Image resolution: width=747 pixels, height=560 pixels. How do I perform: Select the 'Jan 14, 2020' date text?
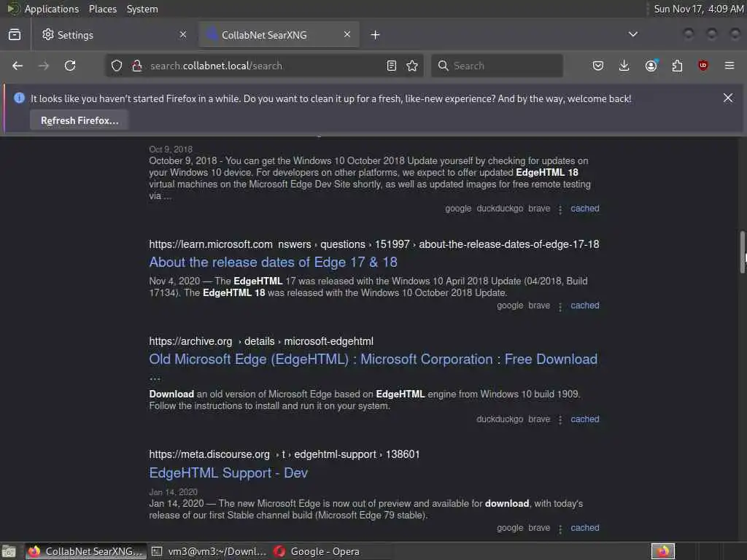173,492
